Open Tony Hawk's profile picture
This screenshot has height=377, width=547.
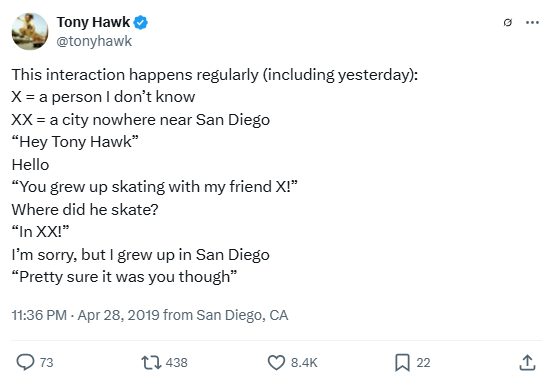(x=30, y=31)
